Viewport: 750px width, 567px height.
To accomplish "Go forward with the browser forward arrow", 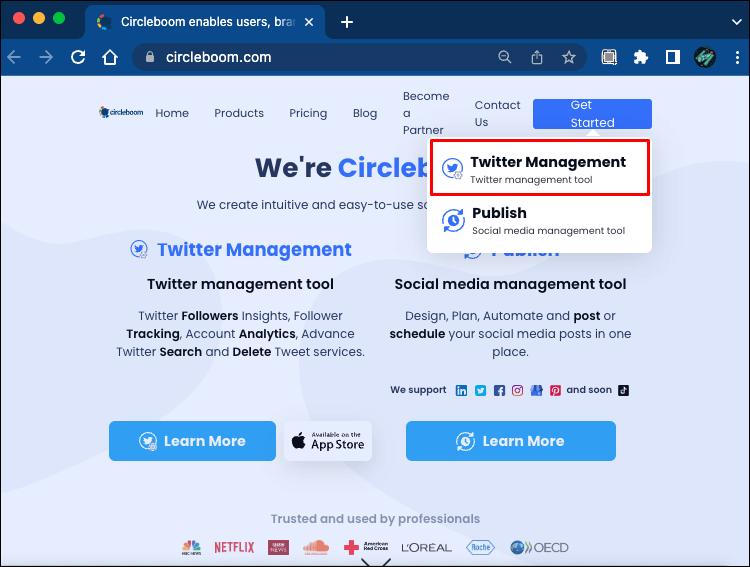I will tap(46, 57).
